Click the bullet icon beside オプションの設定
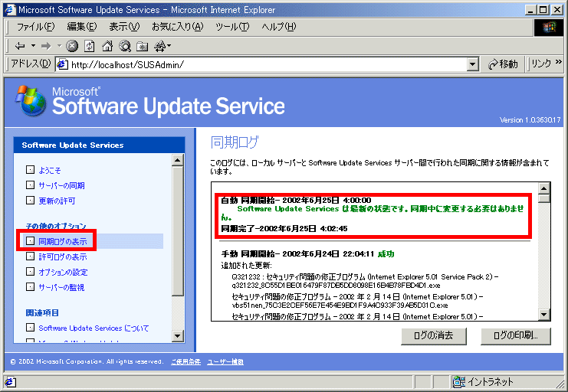568x392 pixels. click(31, 272)
